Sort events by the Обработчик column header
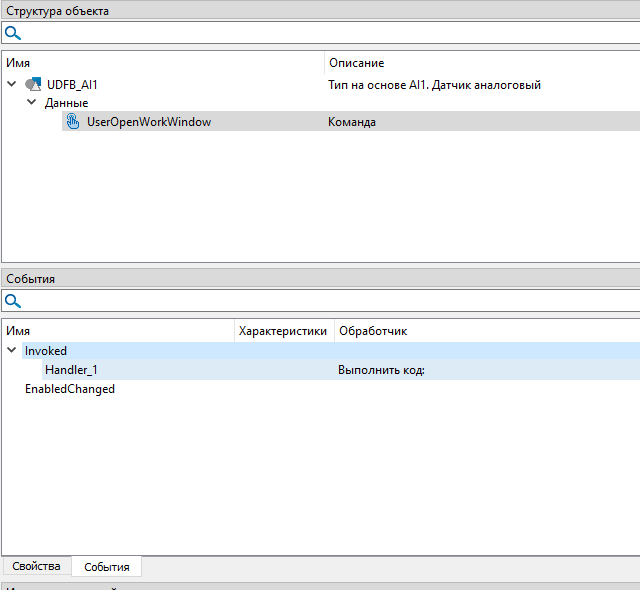Screen dimensions: 640x590 coord(373,331)
